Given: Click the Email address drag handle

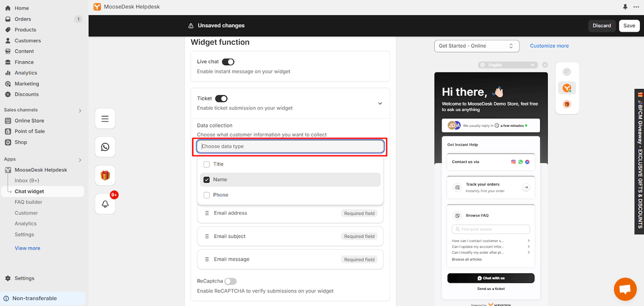Looking at the screenshot, I should pyautogui.click(x=207, y=213).
